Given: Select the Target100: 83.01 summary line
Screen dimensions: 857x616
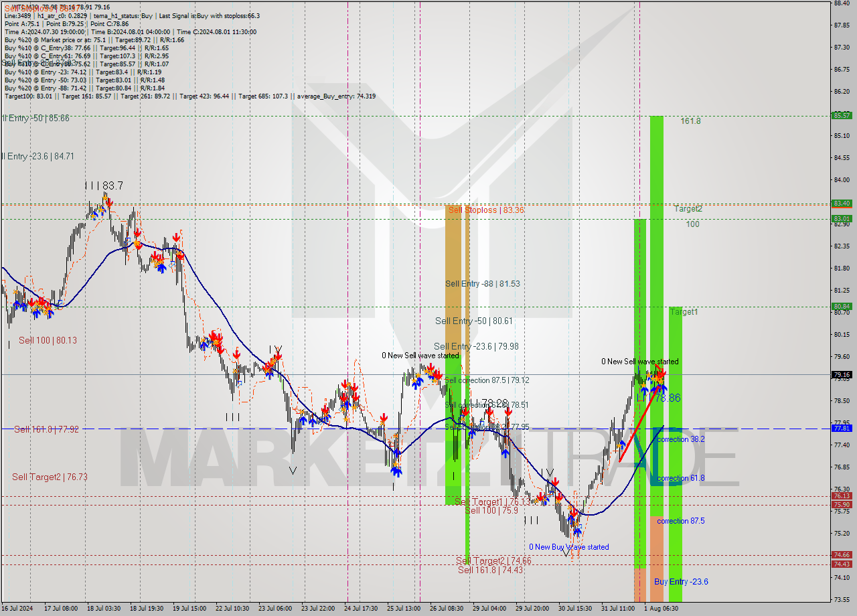Looking at the screenshot, I should tap(190, 96).
